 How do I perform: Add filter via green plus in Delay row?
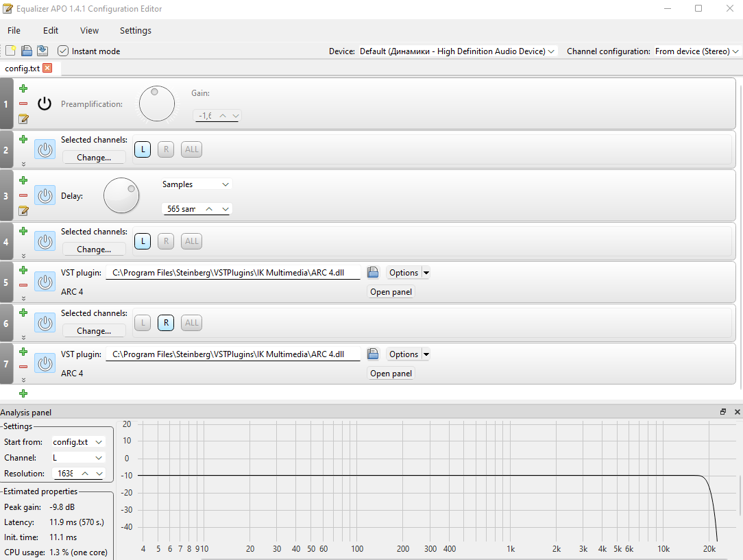(23, 180)
